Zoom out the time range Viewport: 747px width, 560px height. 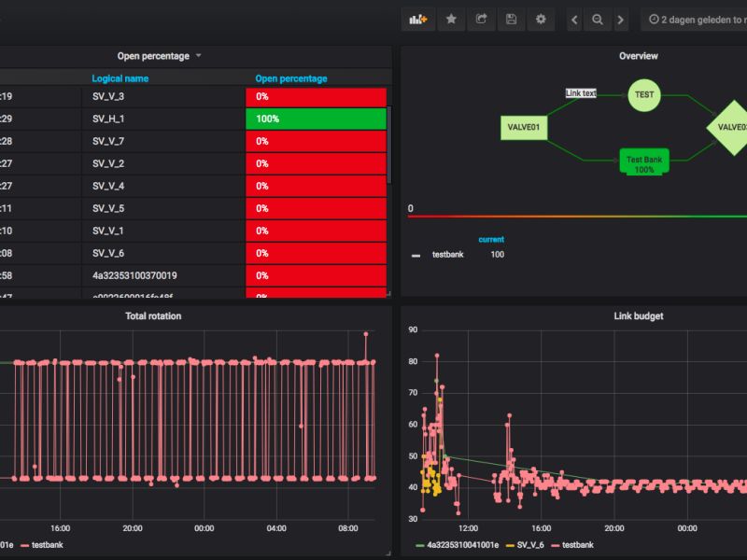pyautogui.click(x=598, y=19)
